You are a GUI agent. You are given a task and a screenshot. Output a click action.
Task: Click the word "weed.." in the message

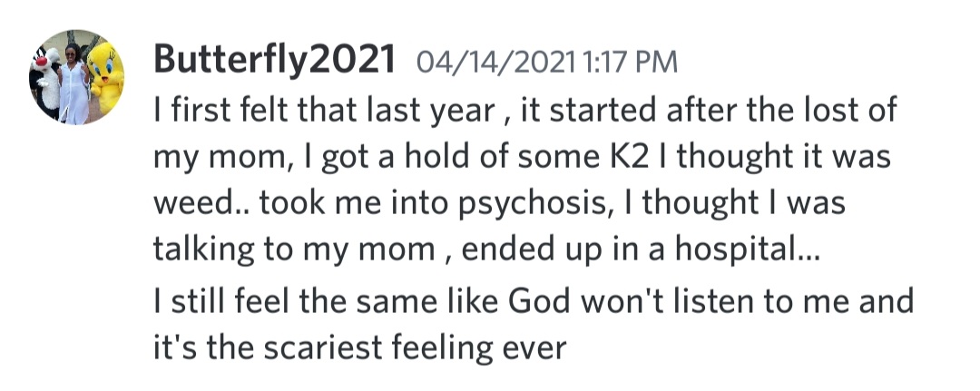tap(200, 205)
